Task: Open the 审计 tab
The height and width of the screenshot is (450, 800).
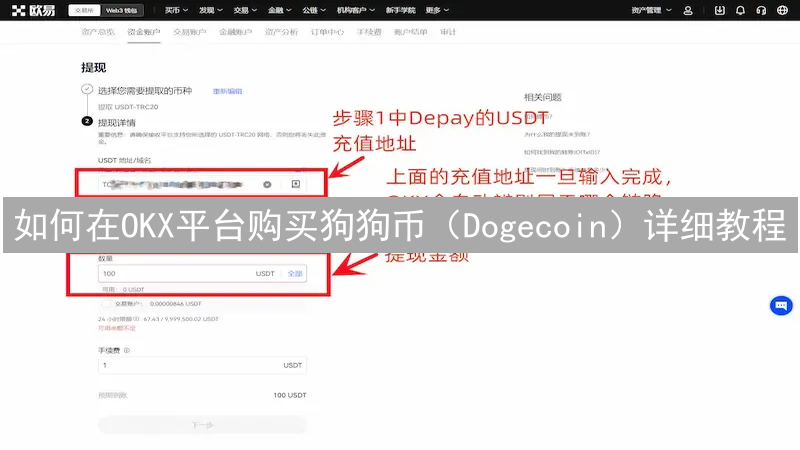Action: pyautogui.click(x=448, y=32)
